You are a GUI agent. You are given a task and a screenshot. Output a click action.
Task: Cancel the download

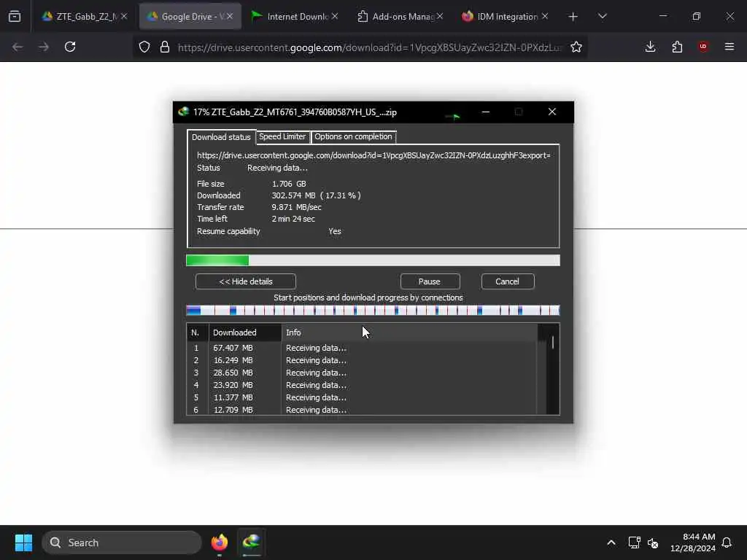click(508, 281)
